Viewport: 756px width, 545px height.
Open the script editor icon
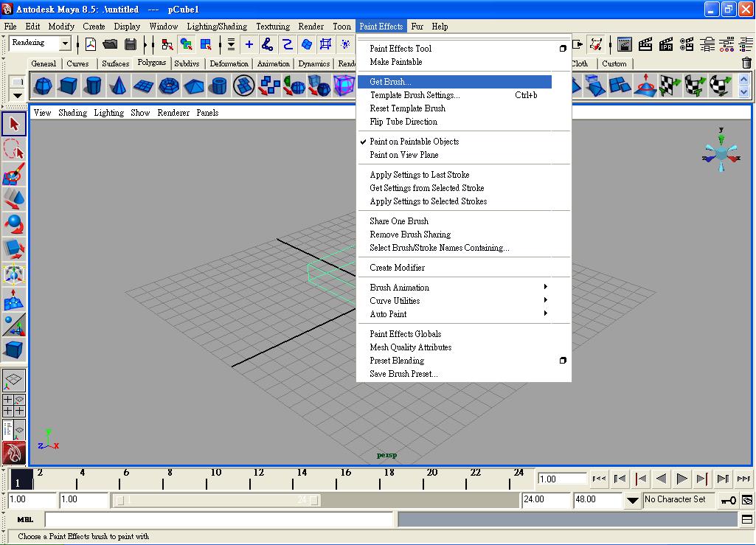(747, 519)
